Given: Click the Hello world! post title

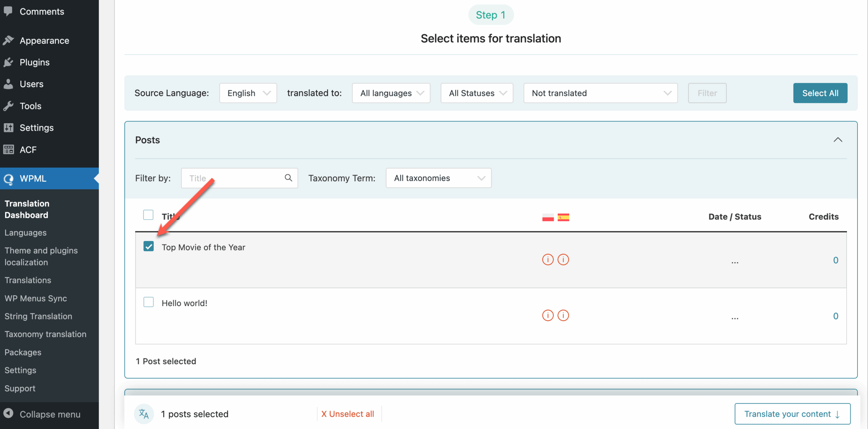Looking at the screenshot, I should [x=184, y=303].
